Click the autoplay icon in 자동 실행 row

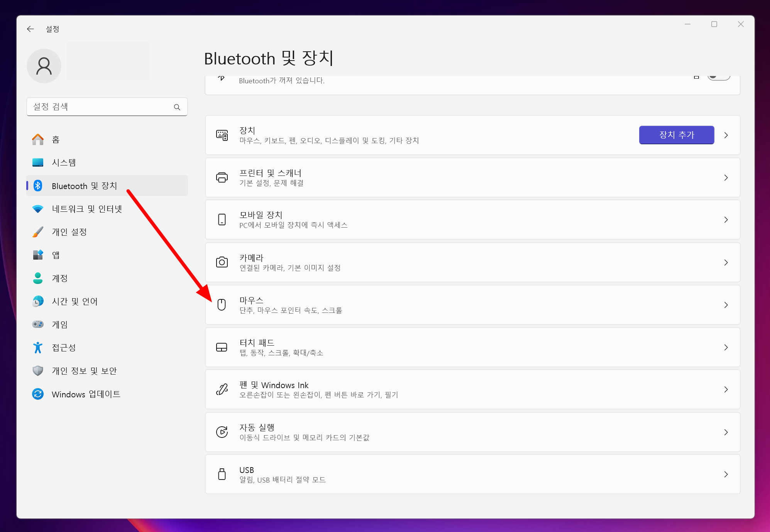pyautogui.click(x=222, y=432)
